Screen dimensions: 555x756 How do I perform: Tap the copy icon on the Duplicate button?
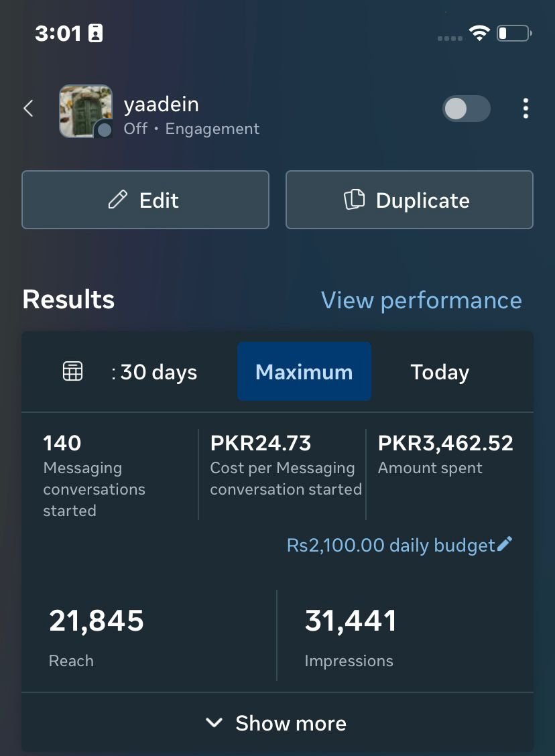354,200
